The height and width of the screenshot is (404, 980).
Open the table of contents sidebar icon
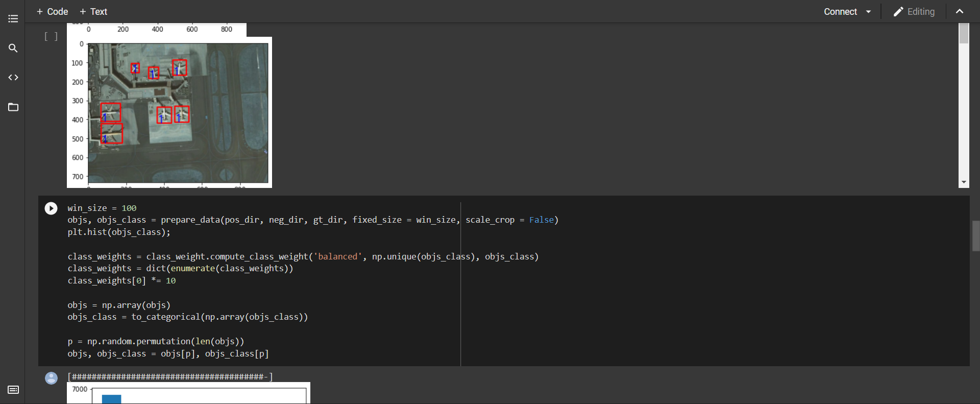(13, 19)
